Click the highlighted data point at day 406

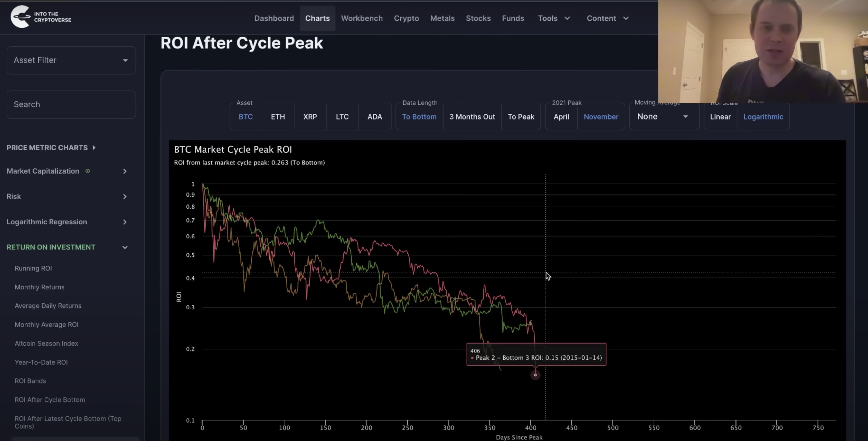tap(535, 375)
